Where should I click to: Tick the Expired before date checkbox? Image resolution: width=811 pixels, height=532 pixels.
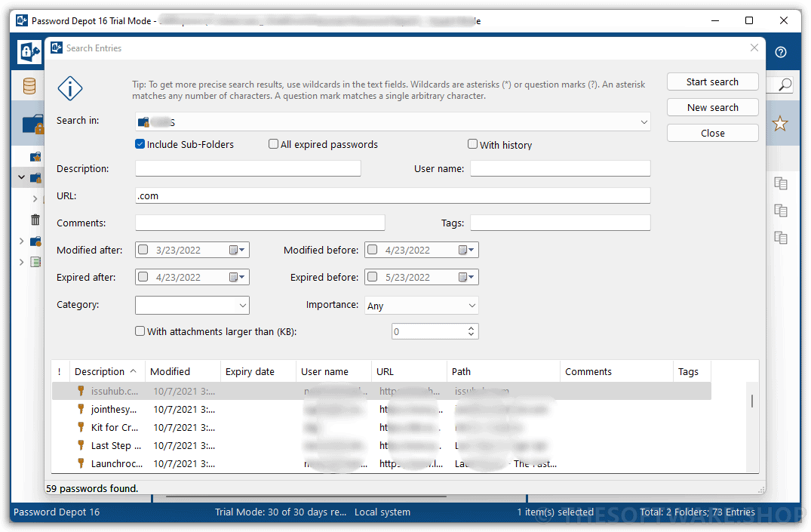[373, 277]
